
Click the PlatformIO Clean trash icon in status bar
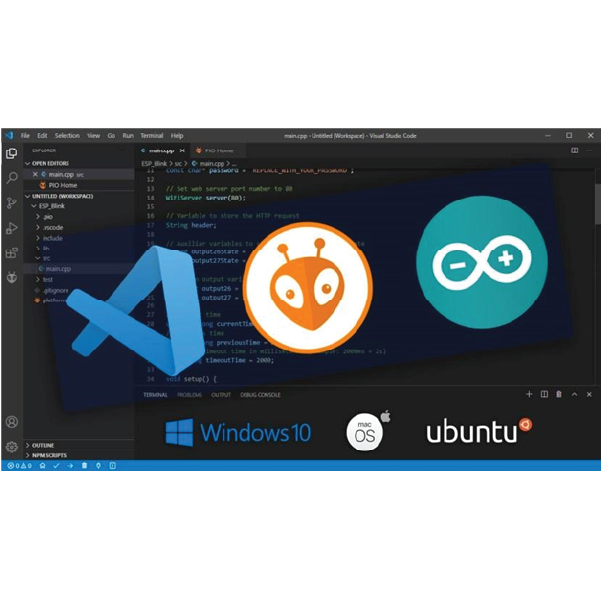84,465
